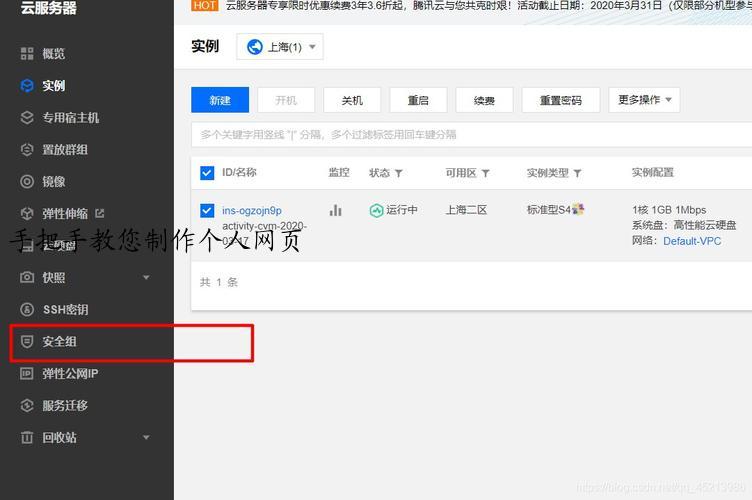
Task: Open the Default-VPC network link
Action: click(692, 241)
